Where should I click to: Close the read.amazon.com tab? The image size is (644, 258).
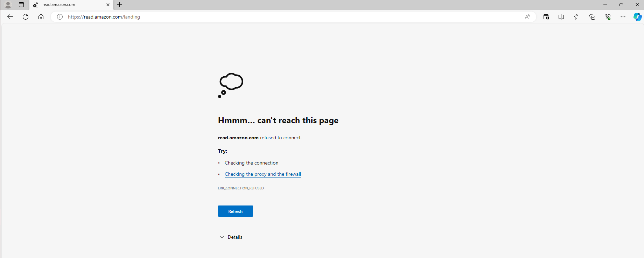[x=108, y=5]
